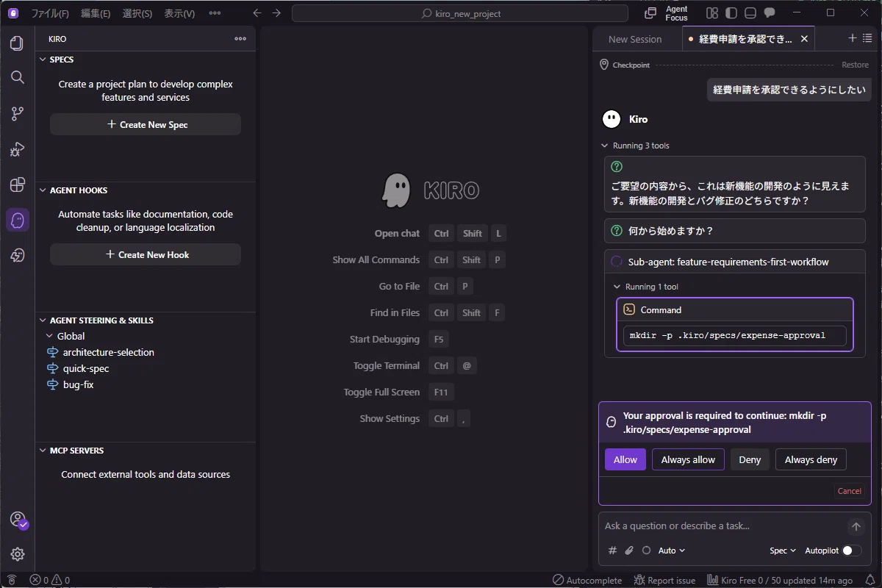Click Report issue in status bar

[x=664, y=580]
